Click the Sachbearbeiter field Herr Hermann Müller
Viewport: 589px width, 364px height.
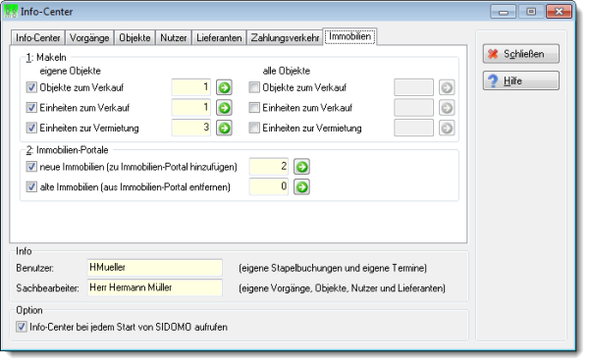(x=154, y=287)
